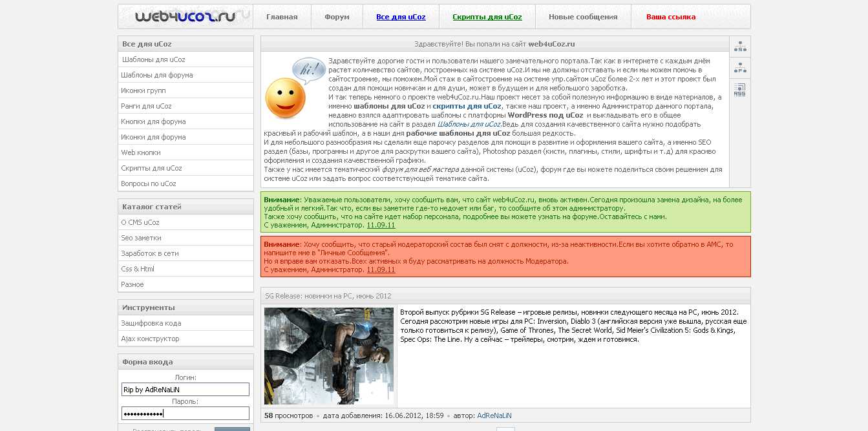The image size is (868, 431).
Task: Click the Логин input field
Action: pyautogui.click(x=185, y=389)
